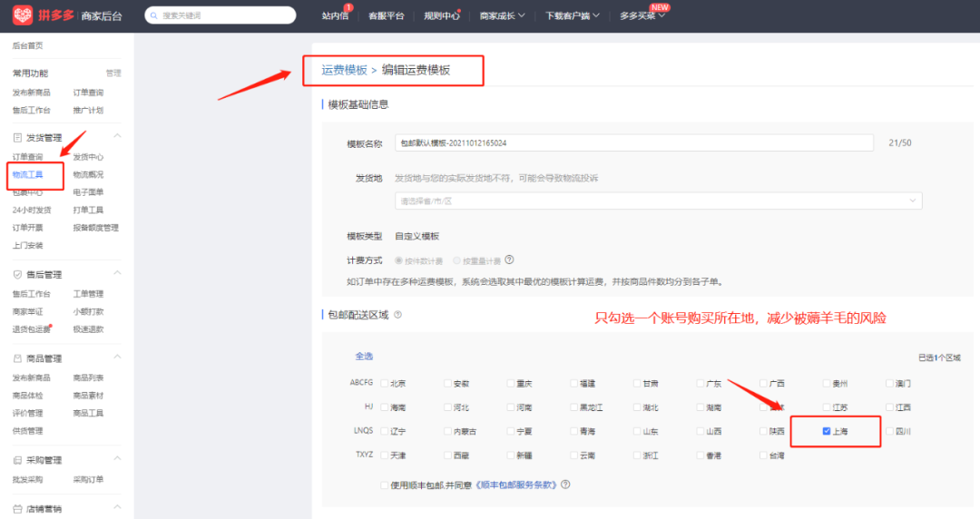Viewport: 980px width, 519px height.
Task: Collapse the 商品管理 sidebar section chevron
Action: point(117,357)
